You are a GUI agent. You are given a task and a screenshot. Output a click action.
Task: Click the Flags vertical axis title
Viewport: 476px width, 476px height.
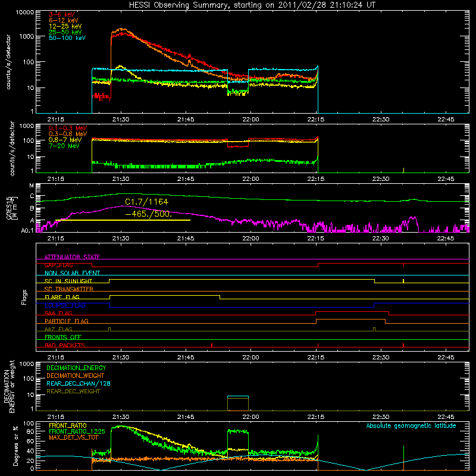(x=24, y=297)
